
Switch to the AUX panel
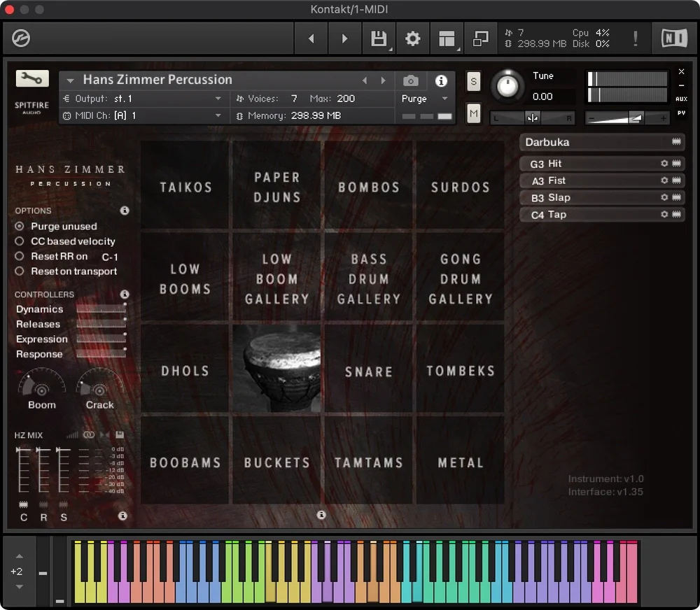click(681, 99)
